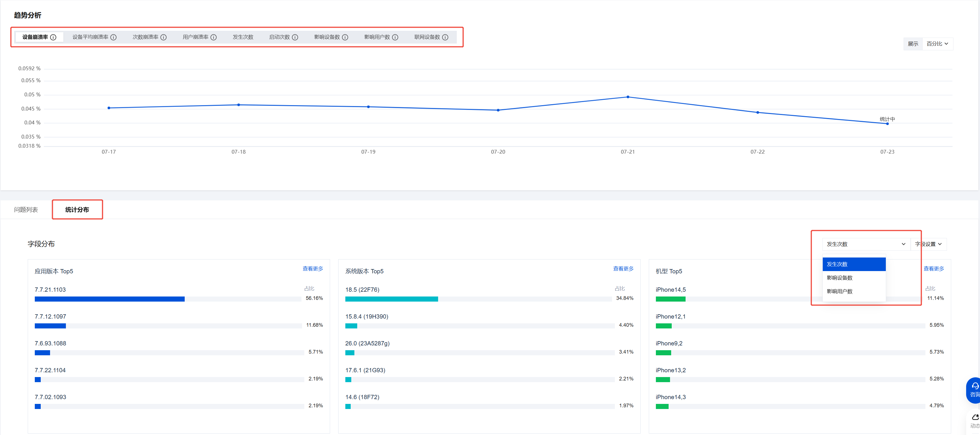
Task: Select the 发生次数 trend tab
Action: pos(243,37)
